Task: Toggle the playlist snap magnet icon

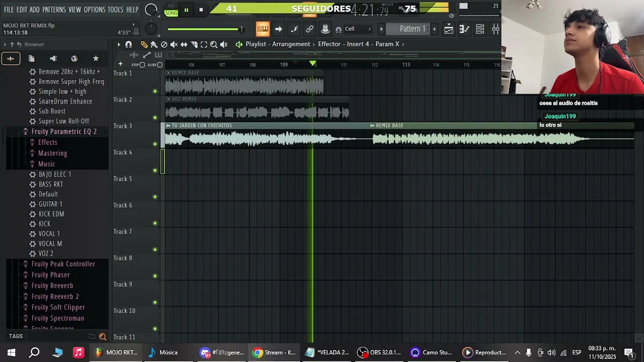Action: [128, 44]
